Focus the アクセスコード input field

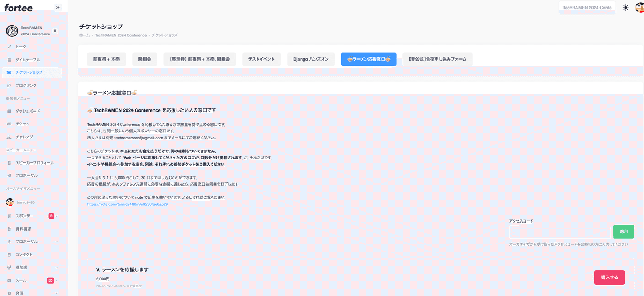point(560,232)
